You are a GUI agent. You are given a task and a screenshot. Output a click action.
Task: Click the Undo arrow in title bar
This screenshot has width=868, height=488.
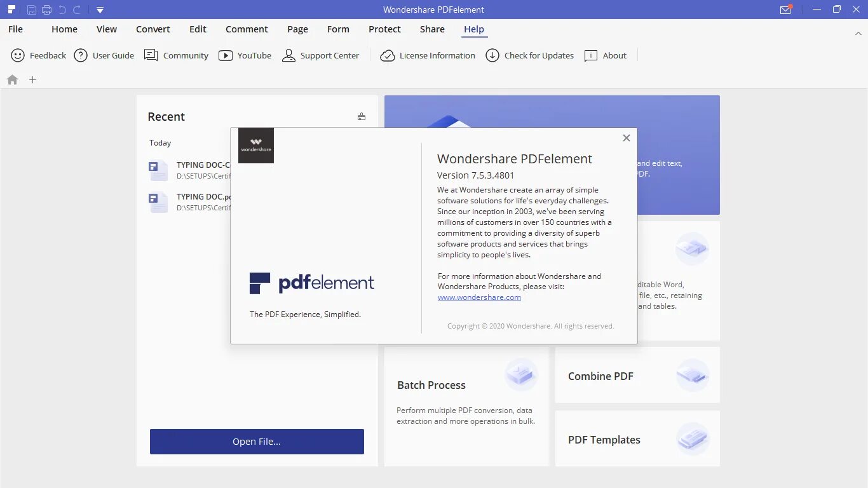[x=62, y=10]
